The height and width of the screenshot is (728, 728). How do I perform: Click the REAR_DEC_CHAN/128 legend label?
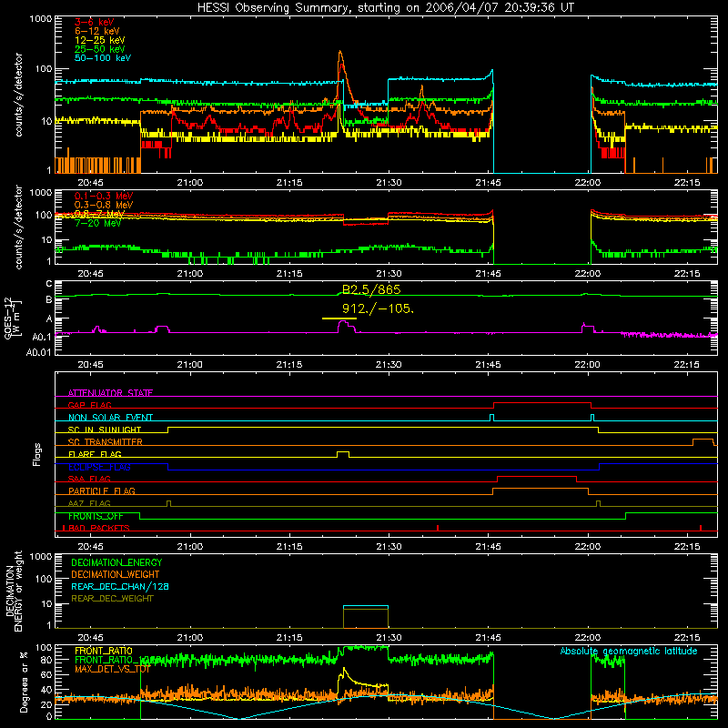point(120,587)
